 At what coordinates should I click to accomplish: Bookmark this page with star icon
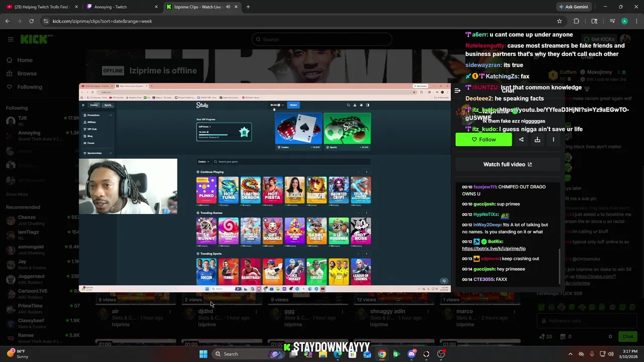click(x=559, y=21)
